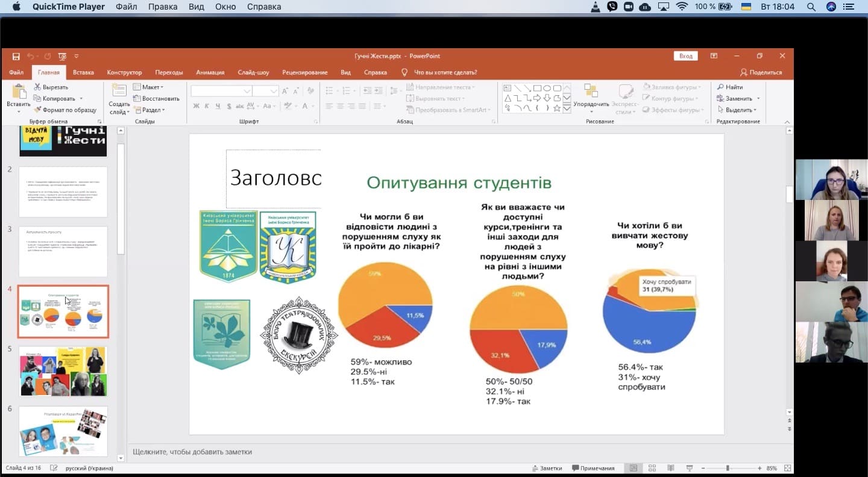868x477 pixels.
Task: Click the Вход sign-in button
Action: 685,56
